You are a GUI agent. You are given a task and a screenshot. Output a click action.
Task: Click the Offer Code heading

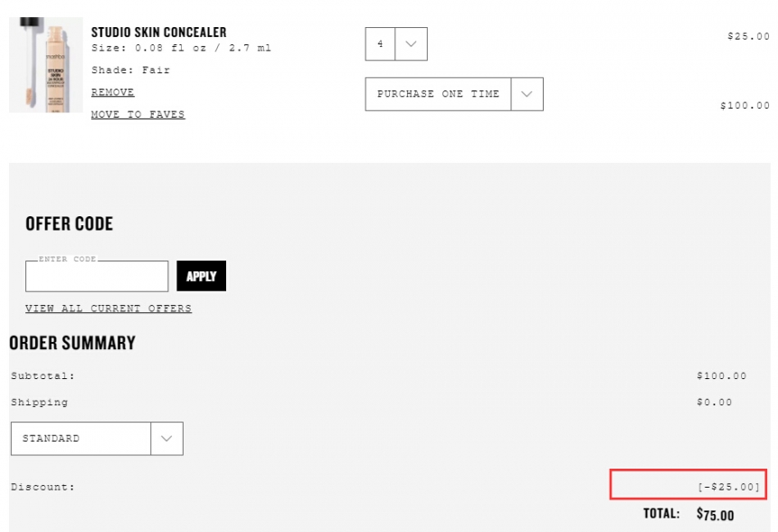(70, 223)
